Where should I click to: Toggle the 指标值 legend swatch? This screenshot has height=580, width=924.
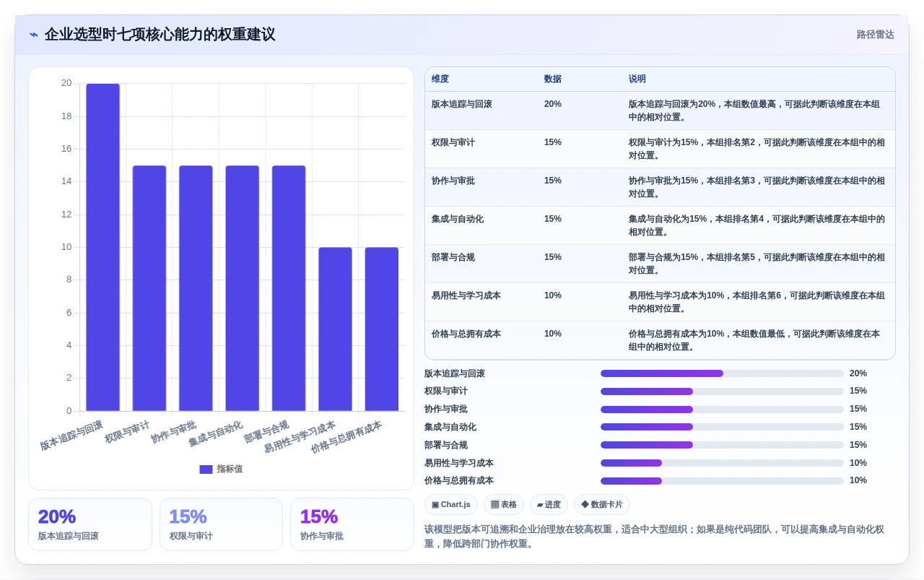(x=206, y=469)
